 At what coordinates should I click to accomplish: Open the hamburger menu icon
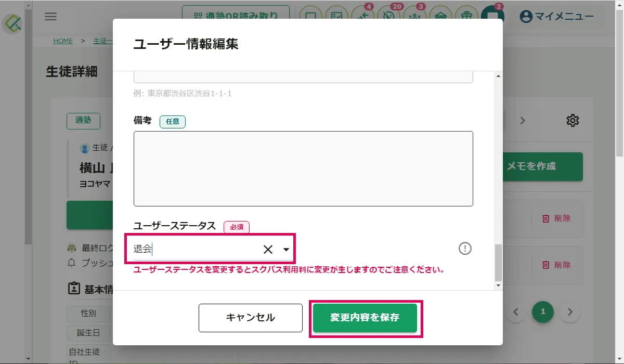tap(50, 17)
